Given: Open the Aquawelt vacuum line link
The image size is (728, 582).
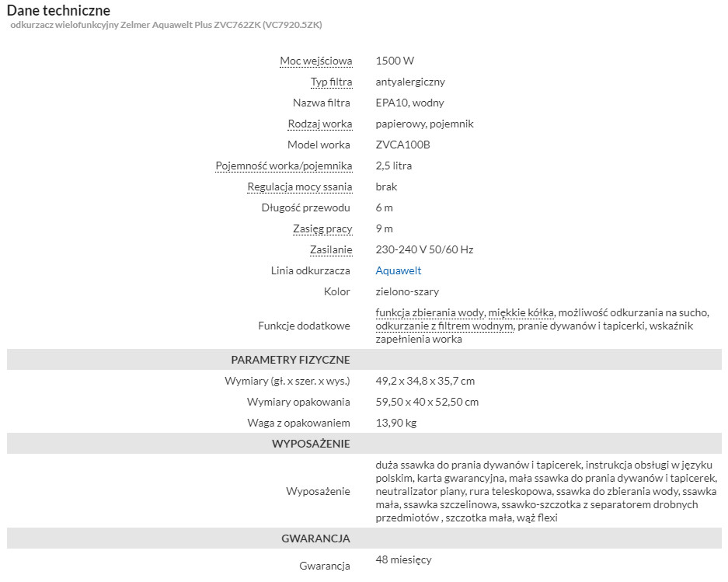Looking at the screenshot, I should pyautogui.click(x=399, y=270).
